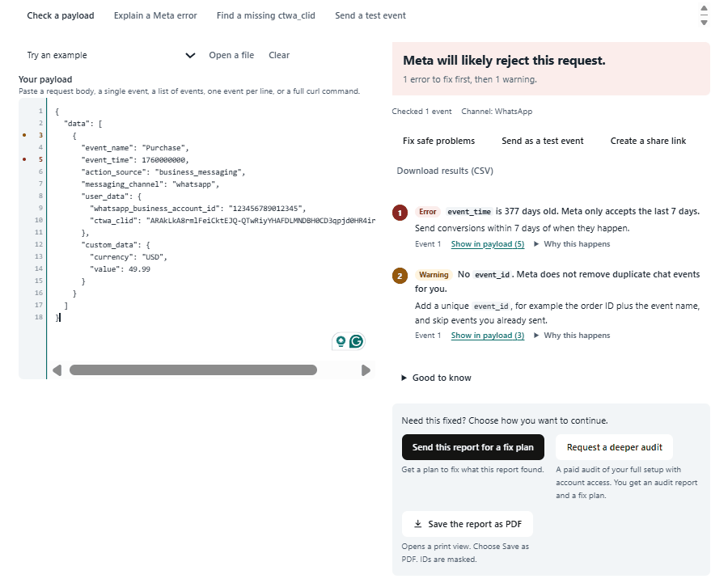Click the Grammarly icon in the editor
Screen dimensions: 728x583
(x=357, y=341)
